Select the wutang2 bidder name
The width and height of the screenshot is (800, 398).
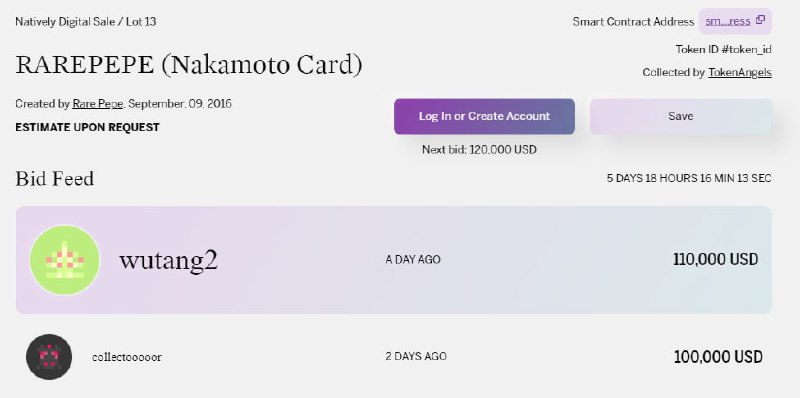click(168, 260)
